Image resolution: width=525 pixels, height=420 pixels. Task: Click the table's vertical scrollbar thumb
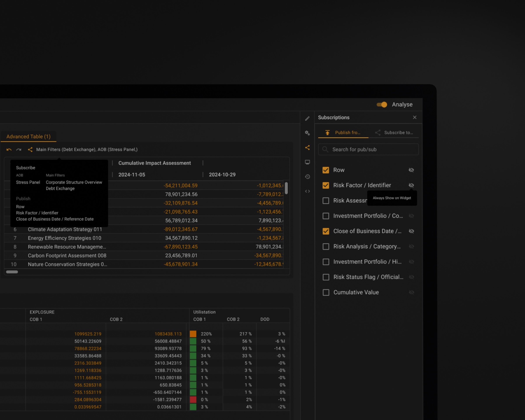(x=286, y=188)
